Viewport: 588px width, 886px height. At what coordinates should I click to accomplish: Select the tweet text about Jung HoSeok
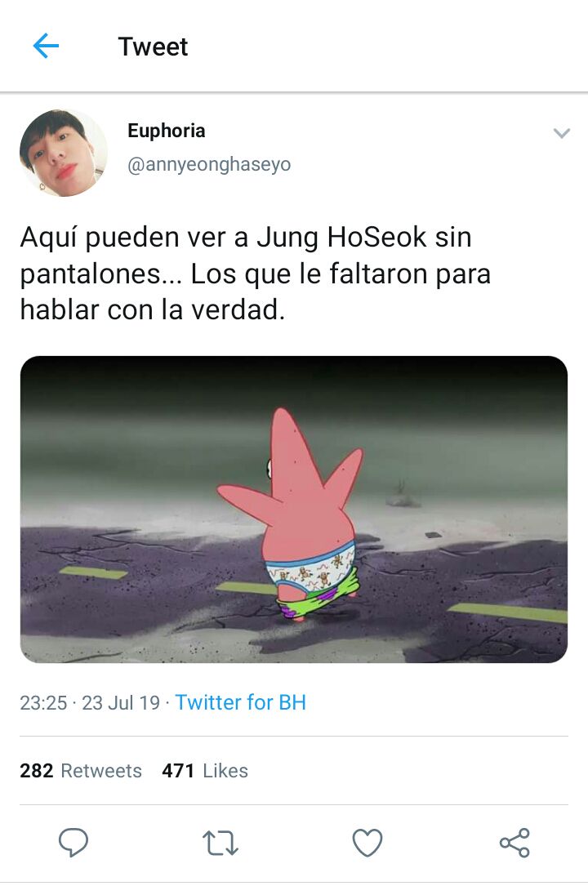pyautogui.click(x=256, y=274)
